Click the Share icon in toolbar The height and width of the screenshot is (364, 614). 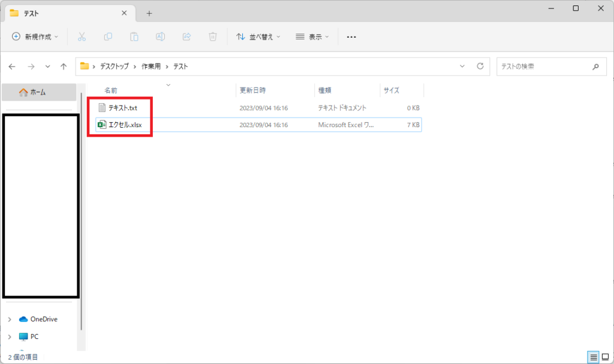point(187,37)
